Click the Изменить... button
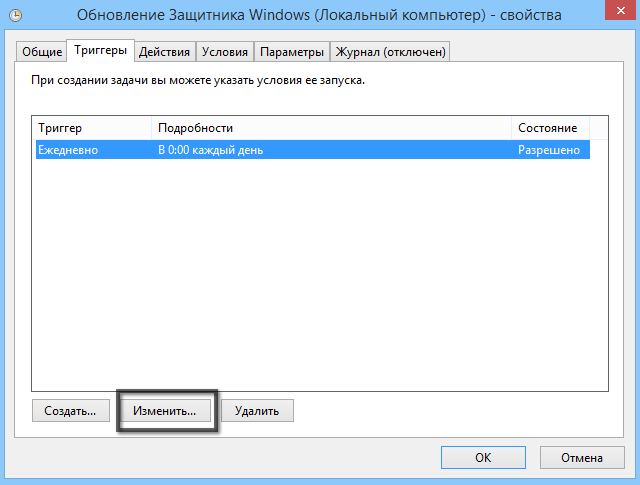 click(165, 410)
